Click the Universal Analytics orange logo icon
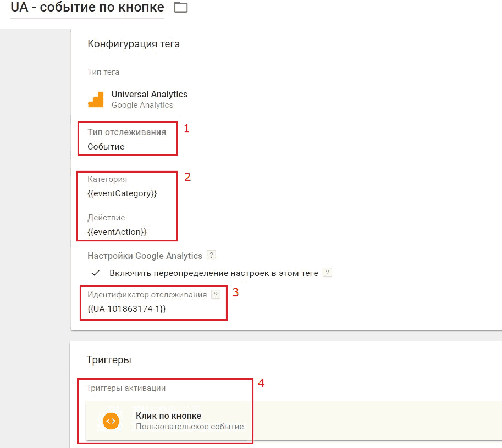Screen dimensions: 502x448 [96, 99]
